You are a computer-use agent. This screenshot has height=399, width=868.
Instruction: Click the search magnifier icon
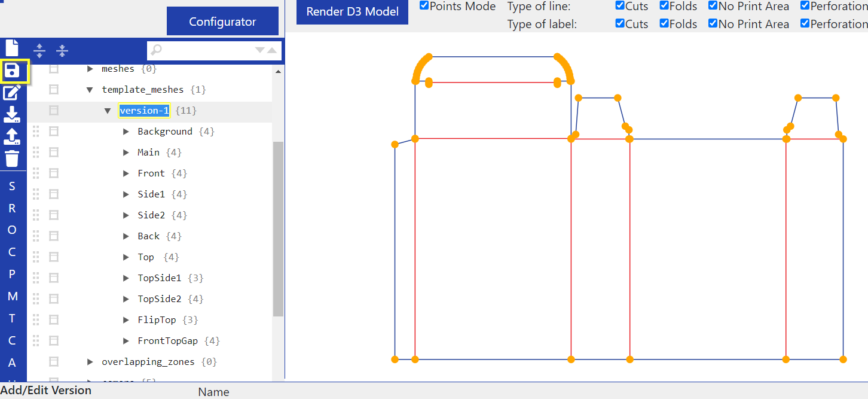click(x=156, y=50)
